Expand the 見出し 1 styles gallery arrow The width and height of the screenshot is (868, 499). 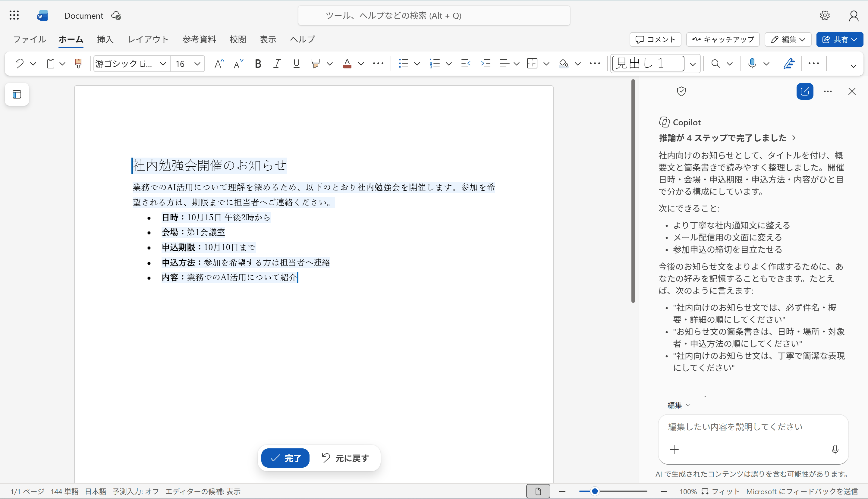point(693,64)
